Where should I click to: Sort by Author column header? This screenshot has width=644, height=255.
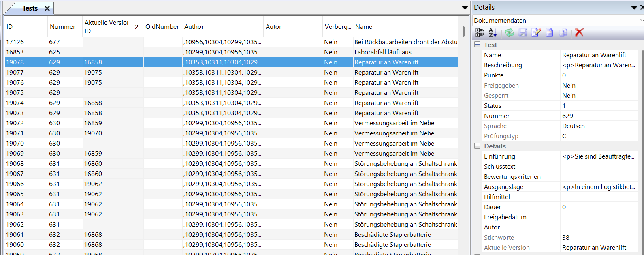point(223,27)
